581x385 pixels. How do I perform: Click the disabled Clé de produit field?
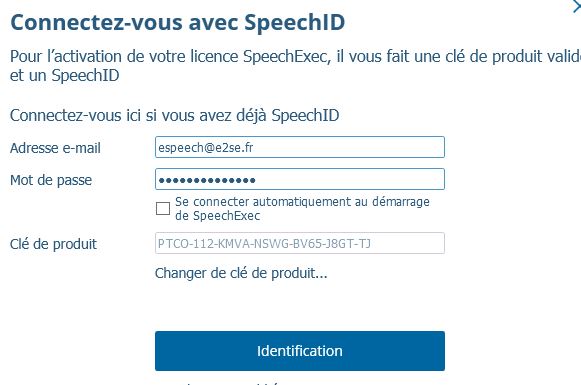(300, 243)
